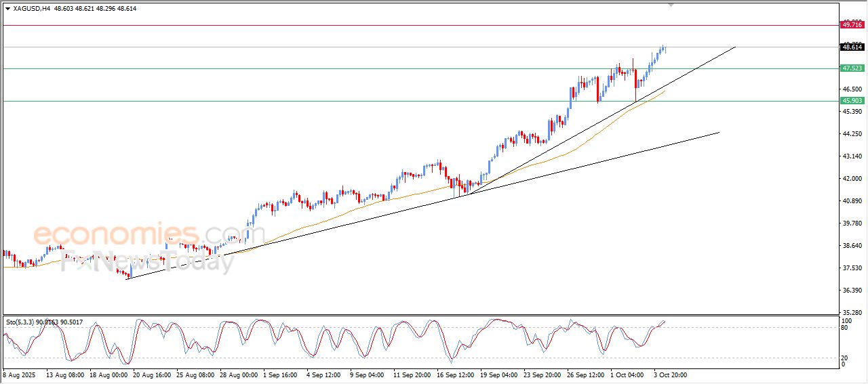The height and width of the screenshot is (384, 868).
Task: Click the stochastic 80 level label
Action: pyautogui.click(x=845, y=328)
